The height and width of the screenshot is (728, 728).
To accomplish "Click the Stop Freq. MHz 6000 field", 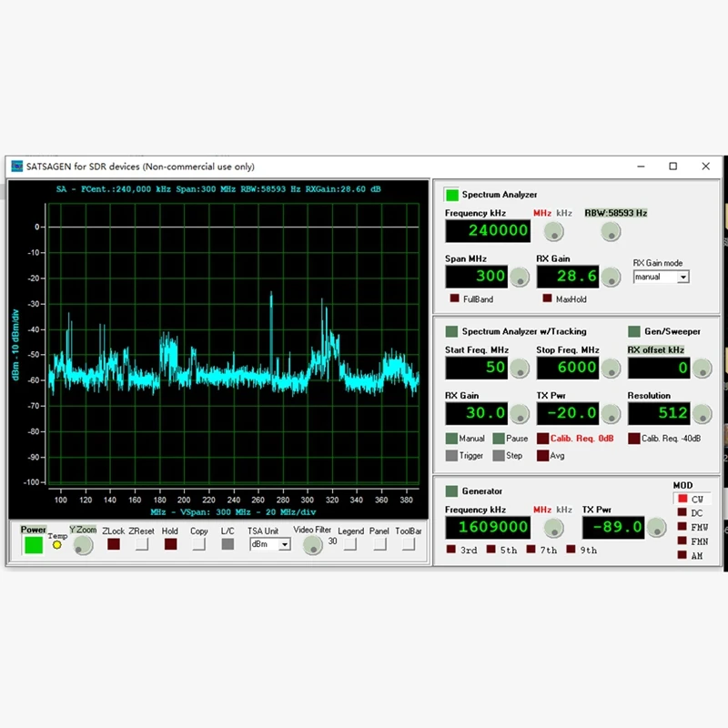I will click(567, 368).
